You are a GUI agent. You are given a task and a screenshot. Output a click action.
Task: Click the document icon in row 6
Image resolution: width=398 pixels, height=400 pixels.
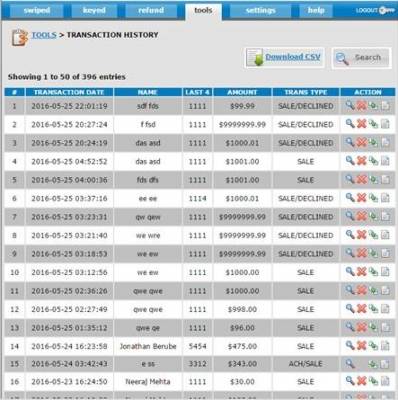pyautogui.click(x=385, y=198)
